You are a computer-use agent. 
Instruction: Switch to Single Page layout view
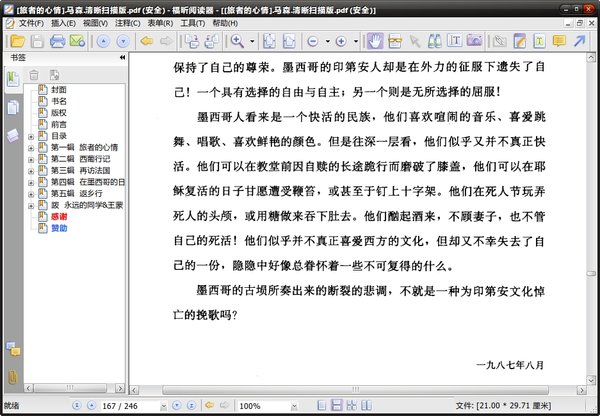pyautogui.click(x=322, y=405)
